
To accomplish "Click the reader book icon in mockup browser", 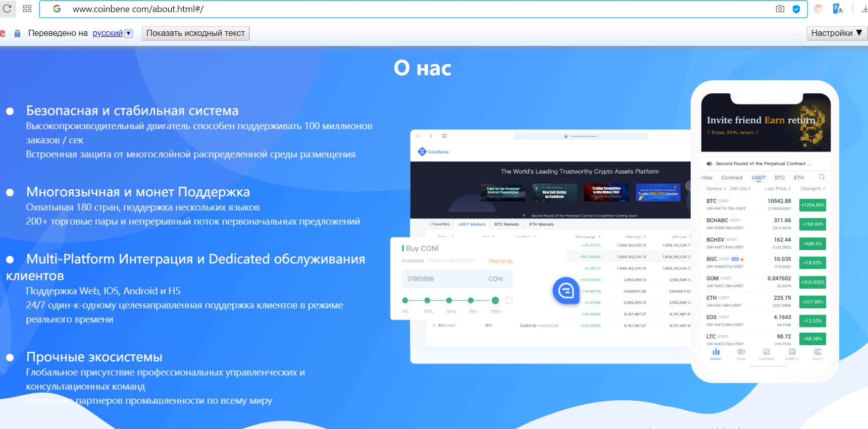I will (444, 136).
